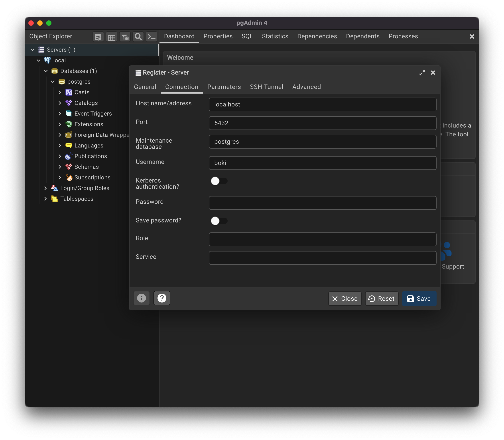Focus the Host name/address input

pos(322,105)
